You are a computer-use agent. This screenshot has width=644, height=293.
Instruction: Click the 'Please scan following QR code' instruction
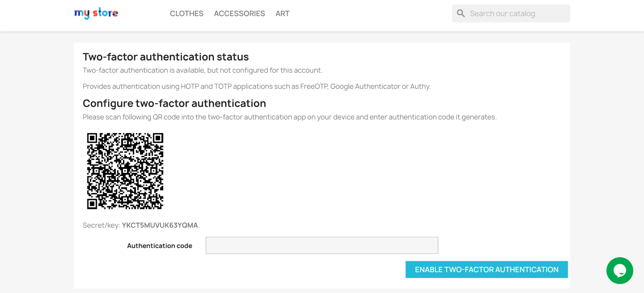(289, 117)
